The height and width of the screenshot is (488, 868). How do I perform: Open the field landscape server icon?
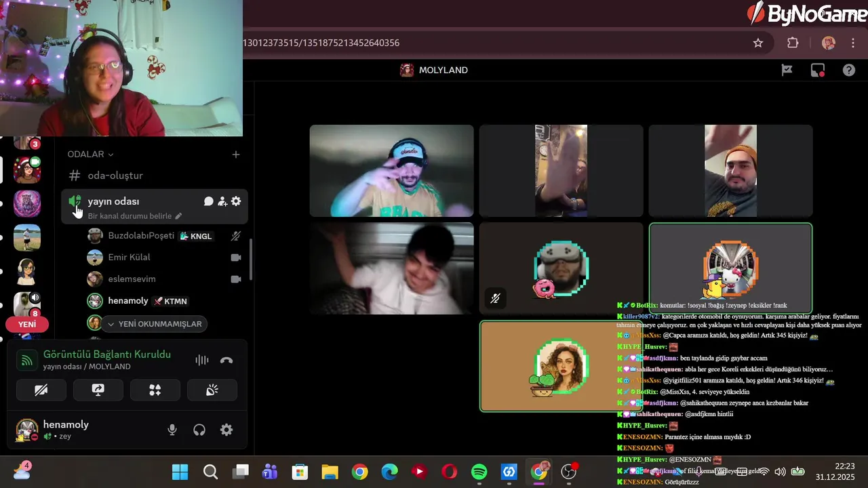click(27, 238)
